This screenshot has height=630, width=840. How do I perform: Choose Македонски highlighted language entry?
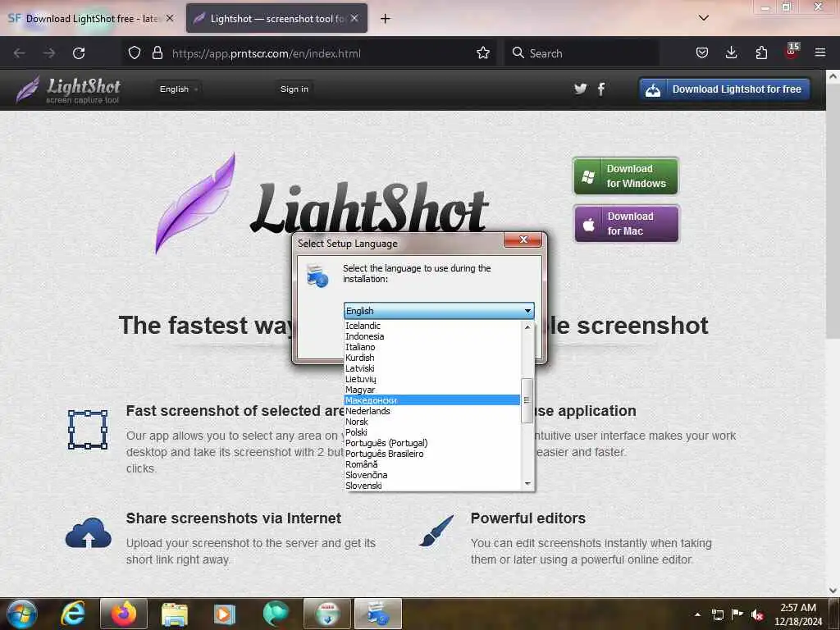431,400
